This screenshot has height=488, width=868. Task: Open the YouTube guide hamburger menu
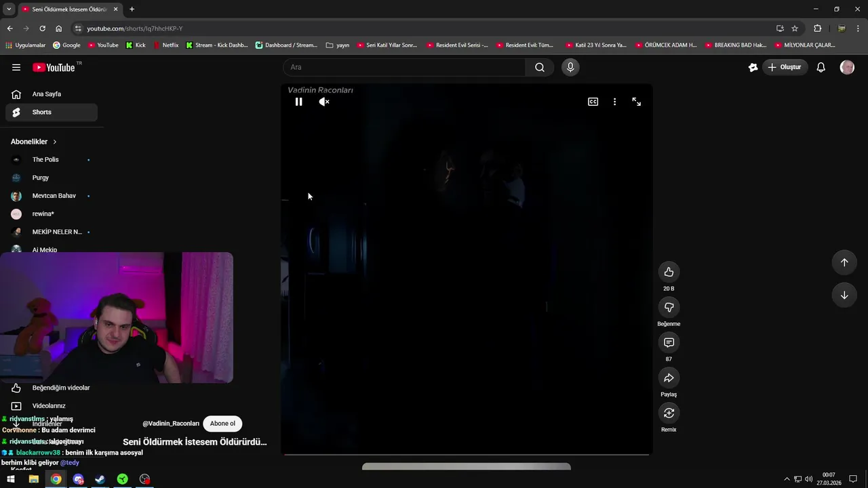coord(16,67)
